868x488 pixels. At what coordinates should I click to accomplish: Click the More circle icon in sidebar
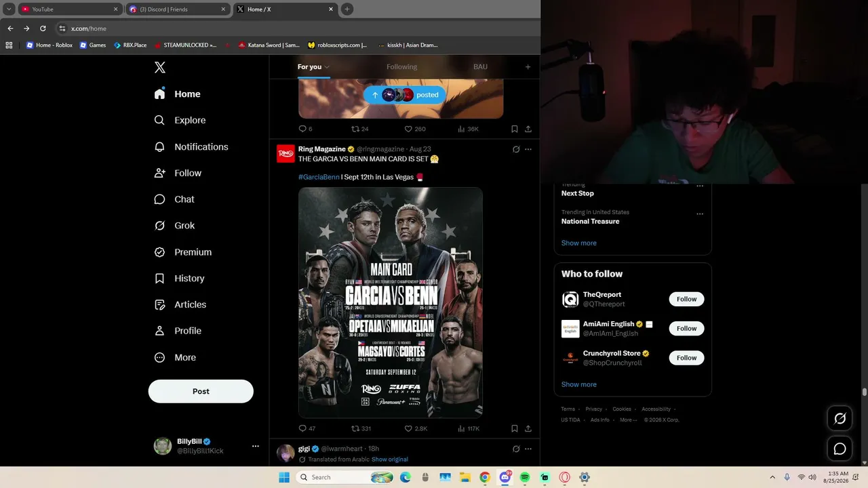point(159,357)
